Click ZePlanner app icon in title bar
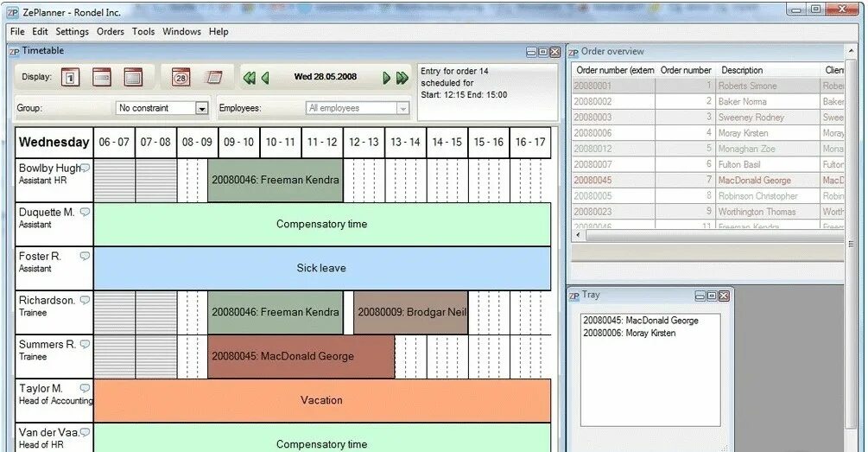 (x=13, y=12)
